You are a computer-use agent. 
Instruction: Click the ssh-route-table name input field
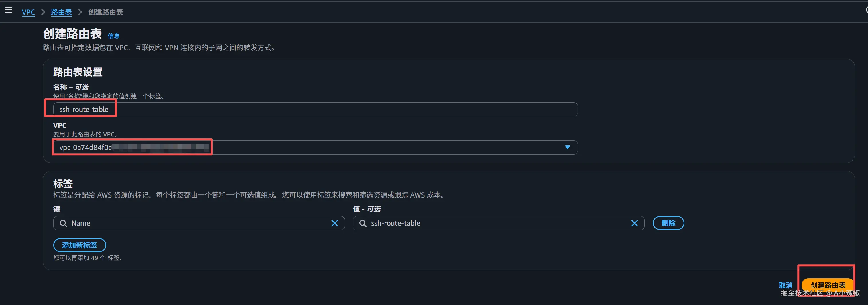coord(315,109)
